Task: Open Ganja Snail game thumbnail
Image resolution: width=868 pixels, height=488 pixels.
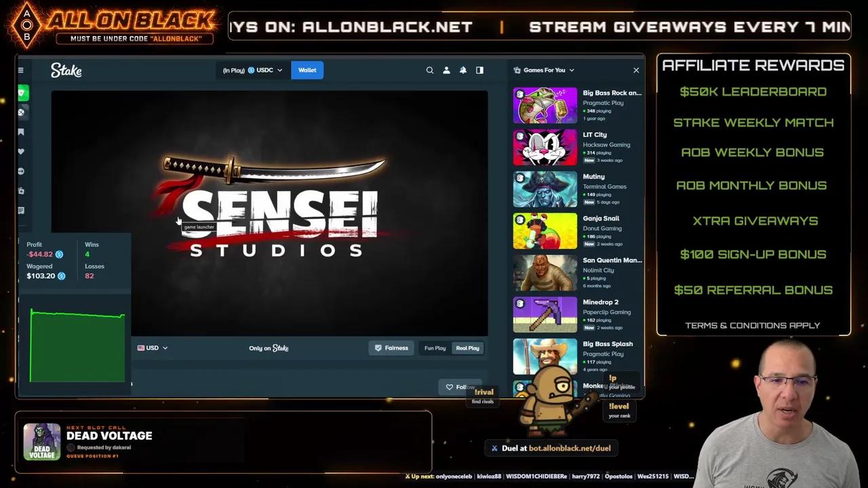Action: 545,231
